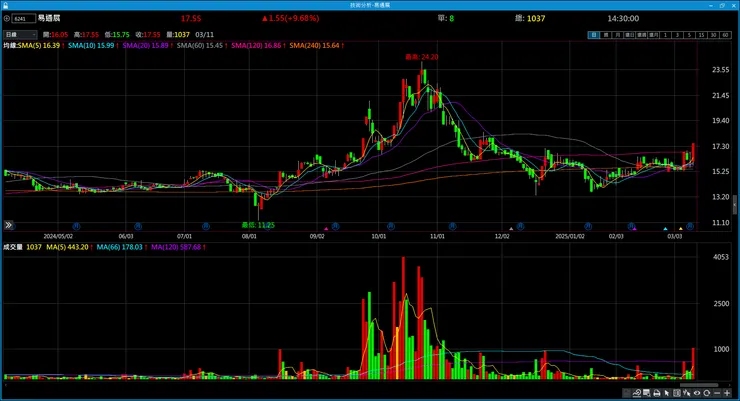Click the split-columns layout icon
This screenshot has height=401, width=740.
tap(677, 393)
